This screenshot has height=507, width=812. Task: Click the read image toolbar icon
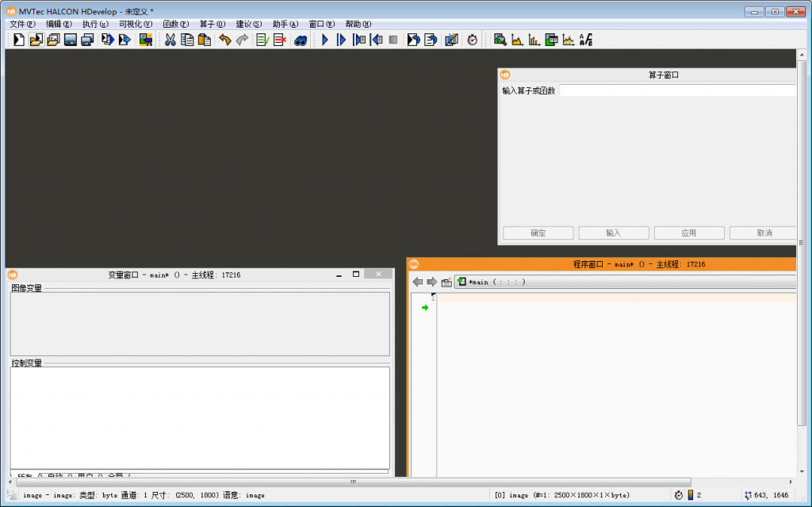pyautogui.click(x=146, y=40)
